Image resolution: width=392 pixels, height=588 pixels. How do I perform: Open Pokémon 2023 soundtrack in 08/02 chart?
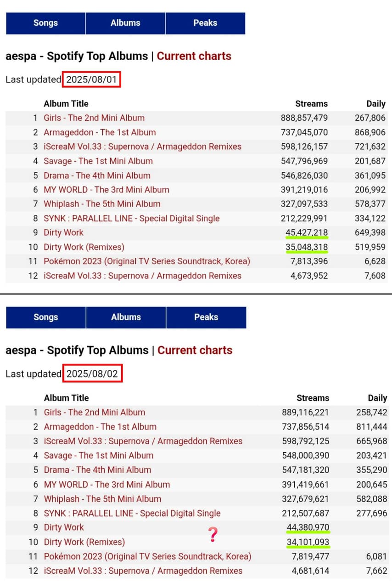(x=148, y=557)
